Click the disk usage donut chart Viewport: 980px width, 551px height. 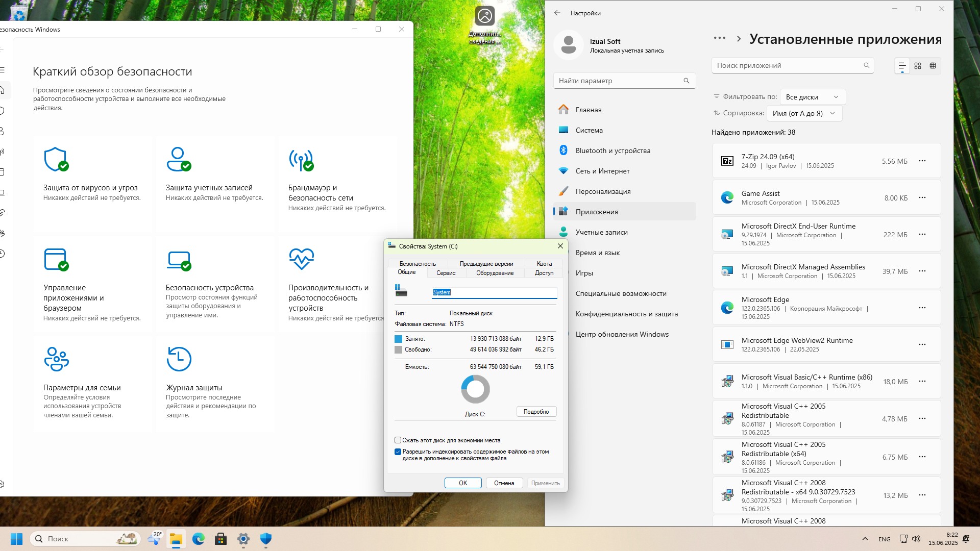pyautogui.click(x=476, y=389)
